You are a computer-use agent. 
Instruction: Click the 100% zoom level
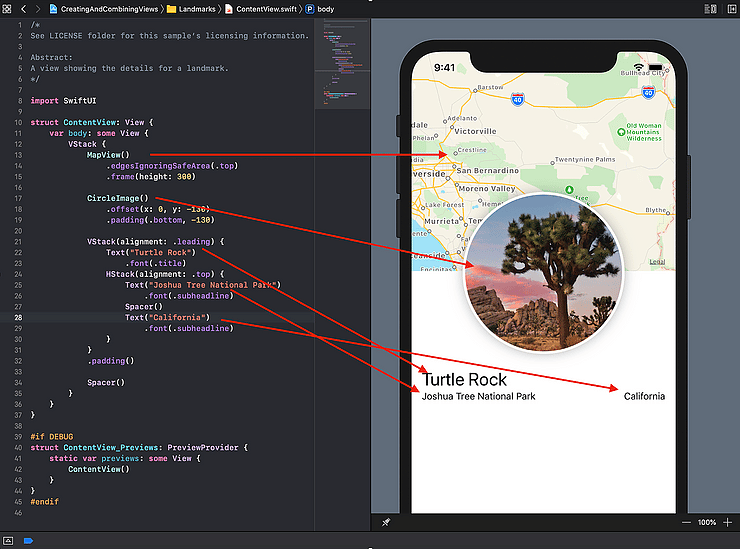pyautogui.click(x=707, y=523)
